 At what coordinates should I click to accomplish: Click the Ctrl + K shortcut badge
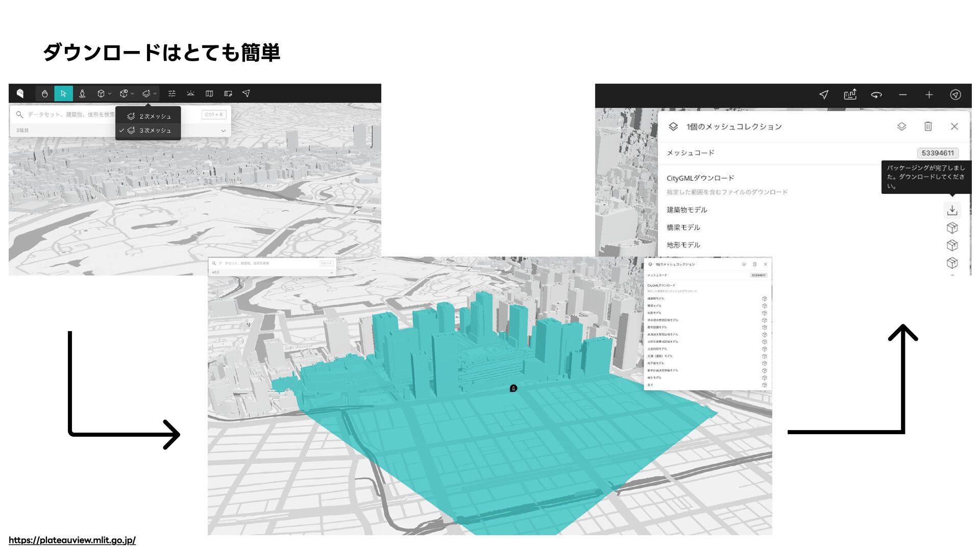click(214, 115)
